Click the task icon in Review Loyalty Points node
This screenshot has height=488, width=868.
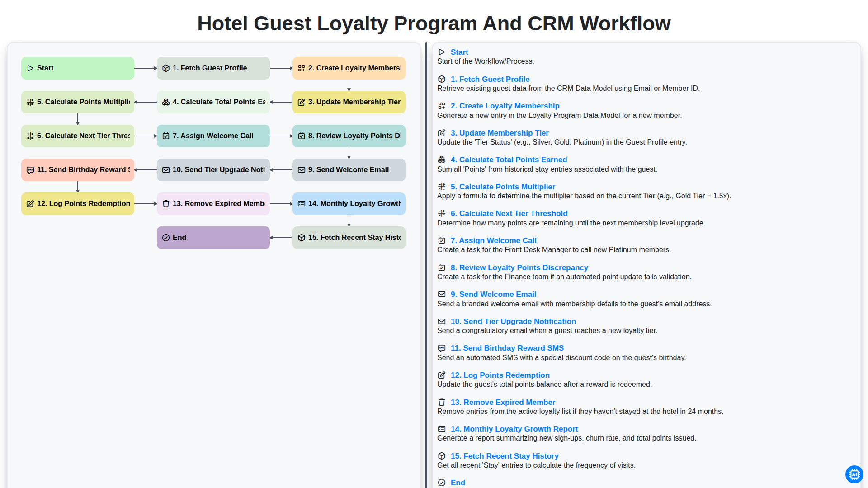pyautogui.click(x=302, y=136)
